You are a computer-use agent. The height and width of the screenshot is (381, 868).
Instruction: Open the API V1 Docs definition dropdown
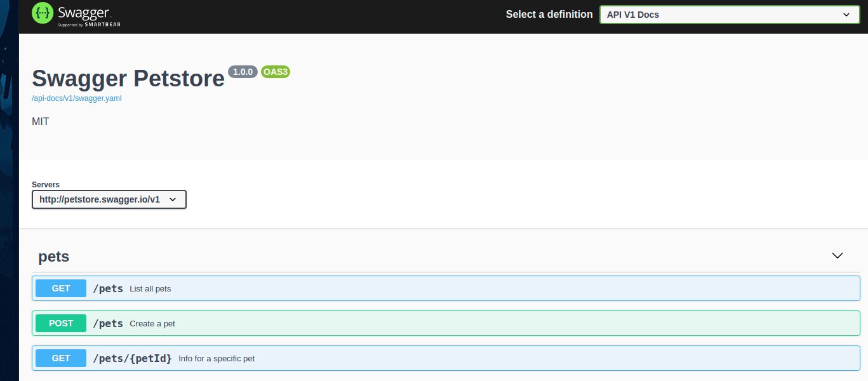(x=729, y=15)
